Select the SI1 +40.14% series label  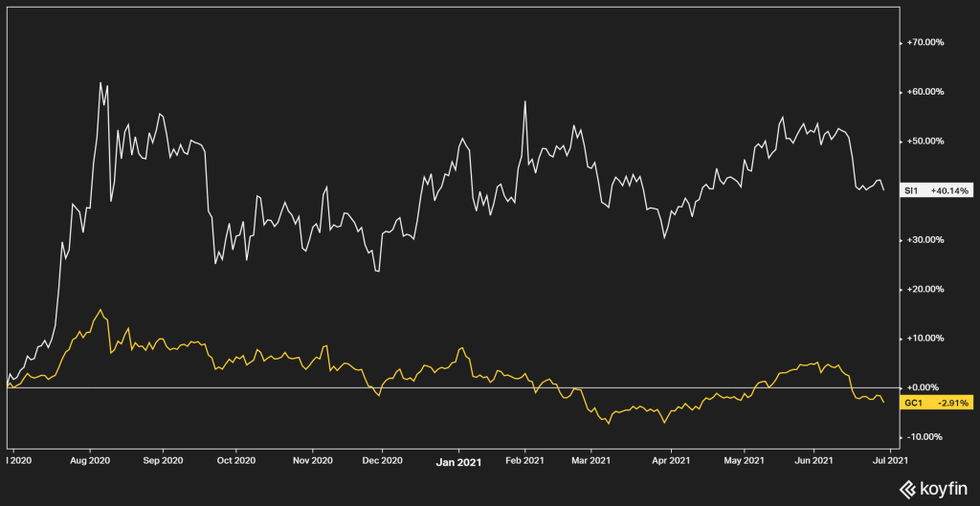click(x=938, y=190)
